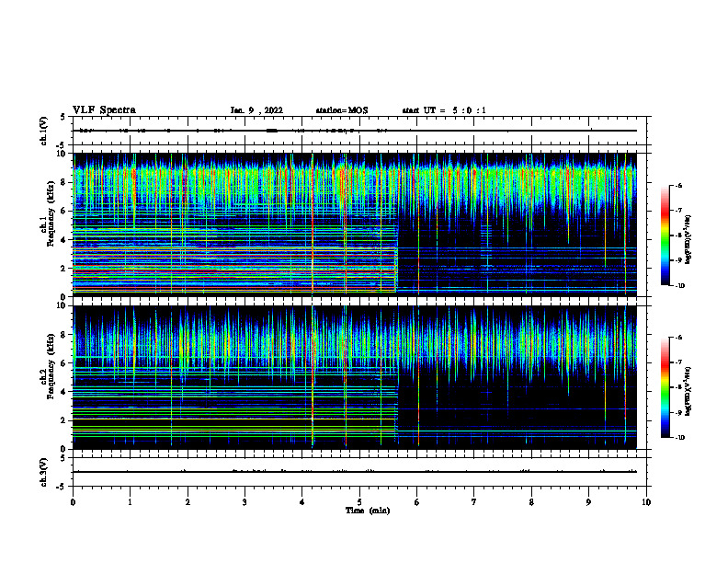Click time axis tick label "1"

pos(130,502)
